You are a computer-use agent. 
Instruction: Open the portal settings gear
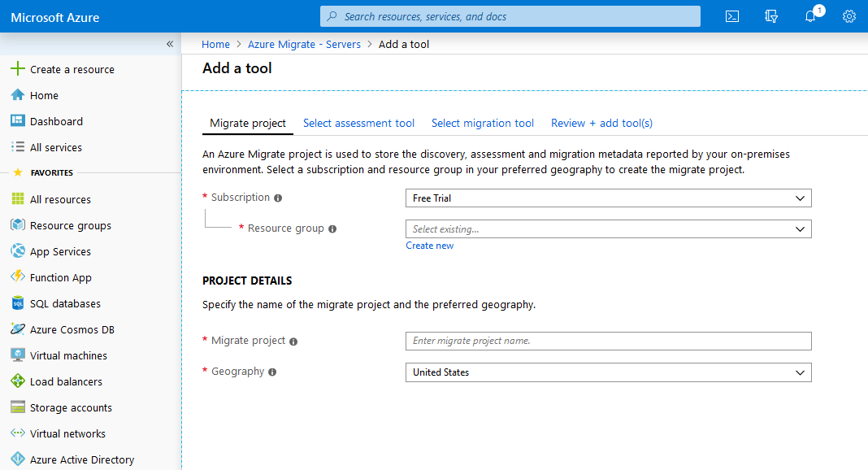coord(848,16)
